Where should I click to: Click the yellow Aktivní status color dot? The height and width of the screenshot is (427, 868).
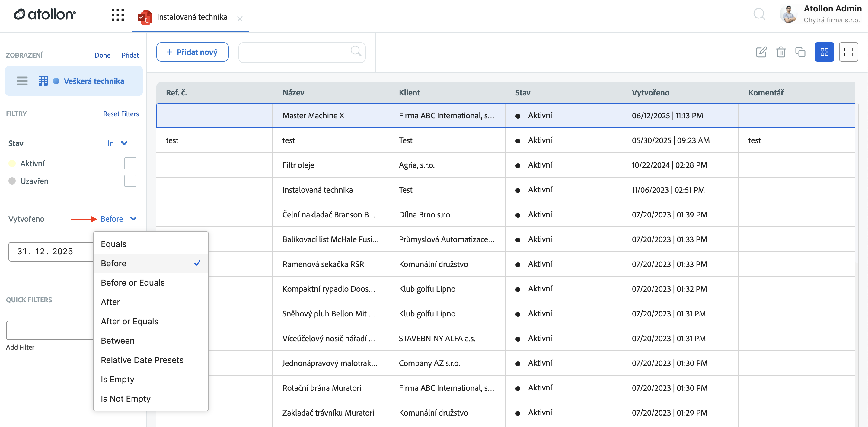click(x=12, y=163)
